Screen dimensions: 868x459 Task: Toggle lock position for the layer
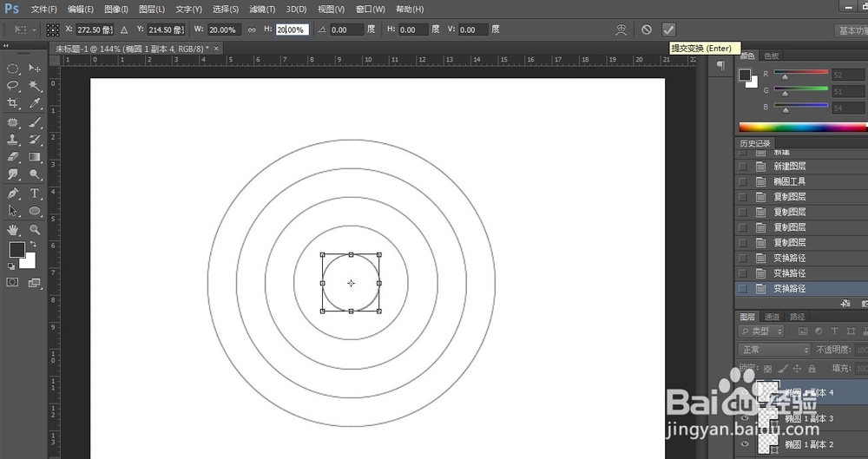(797, 368)
